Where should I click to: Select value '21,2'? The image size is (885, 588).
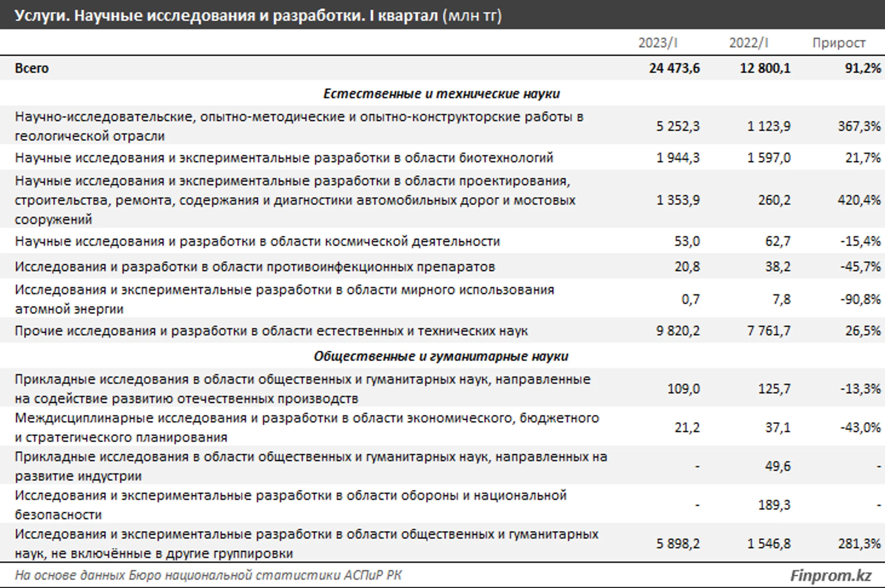click(687, 427)
